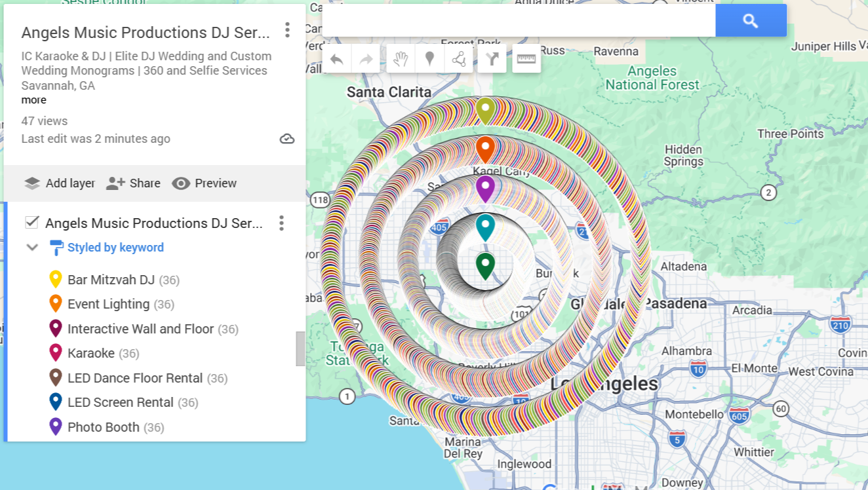Click the Undo arrow icon

336,58
